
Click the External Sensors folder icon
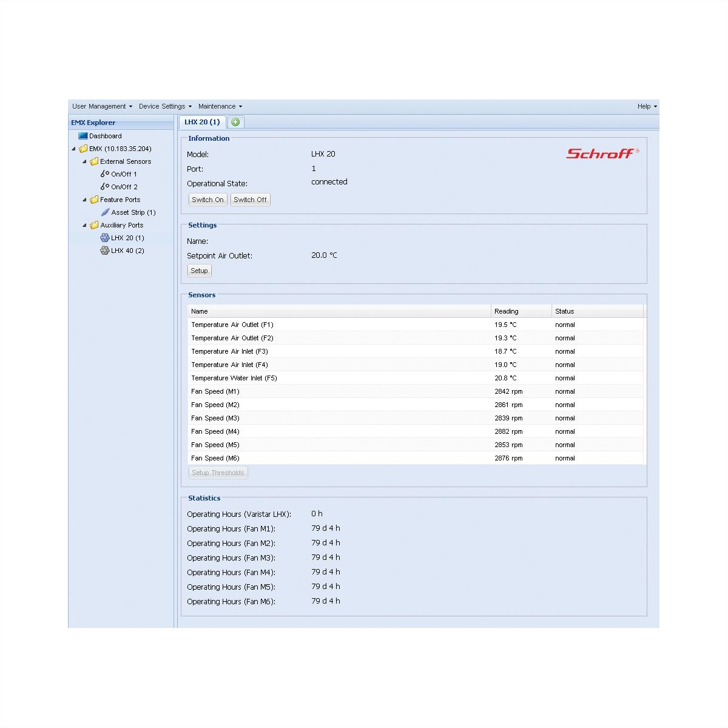[94, 161]
